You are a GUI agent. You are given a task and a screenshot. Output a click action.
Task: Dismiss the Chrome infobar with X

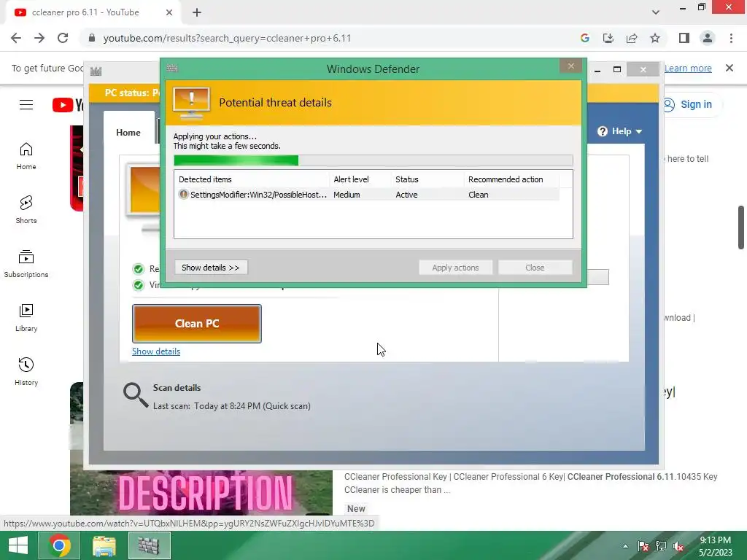[x=729, y=68]
